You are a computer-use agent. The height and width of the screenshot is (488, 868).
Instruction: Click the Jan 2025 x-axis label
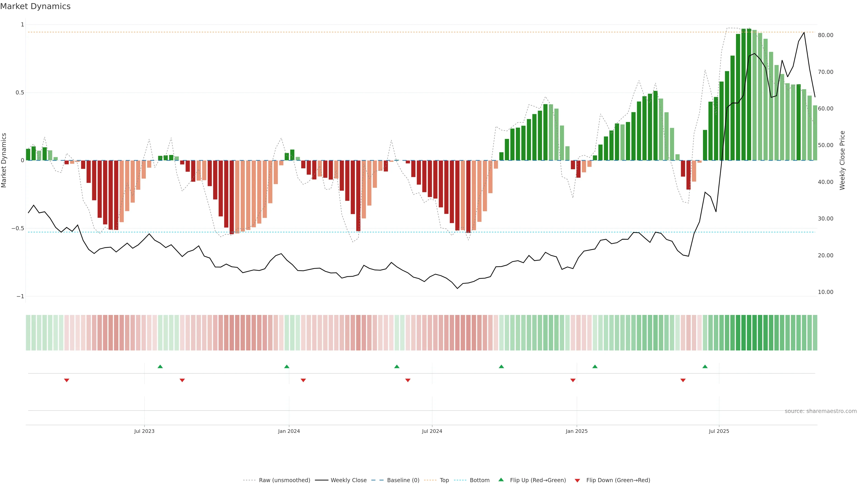[x=577, y=431]
